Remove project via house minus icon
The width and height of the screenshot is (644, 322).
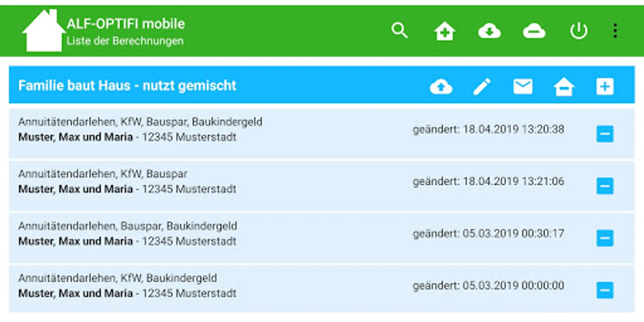click(x=564, y=86)
